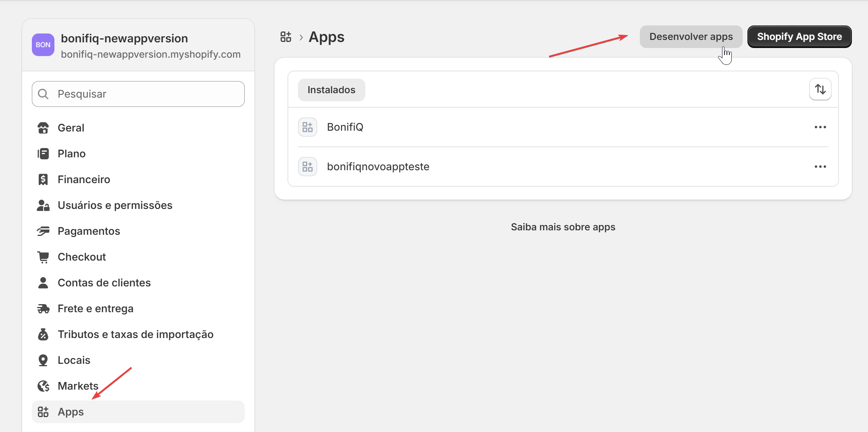Open the Shopify App Store
The image size is (868, 432).
click(799, 37)
